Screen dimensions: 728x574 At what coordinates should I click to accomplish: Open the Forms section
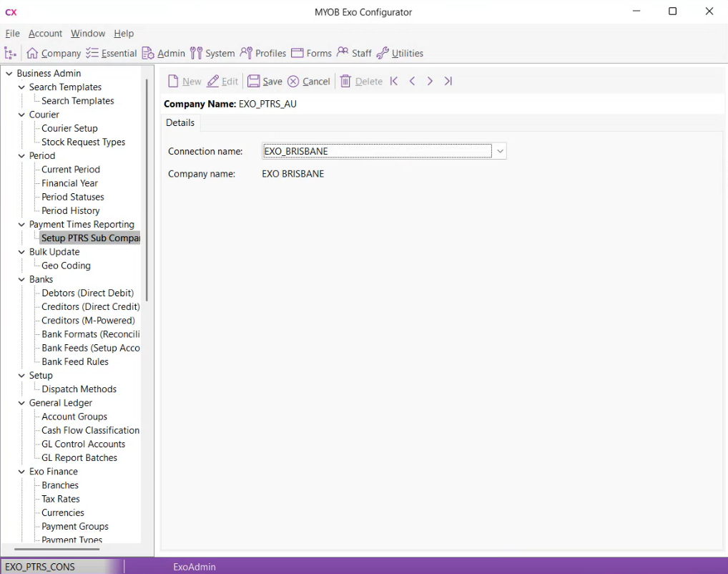coord(312,53)
